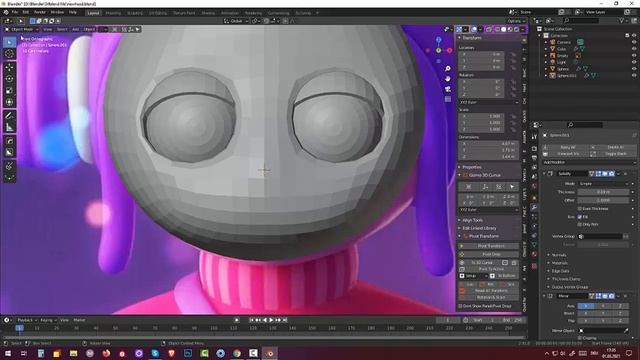Viewport: 640px width, 360px height.
Task: Click the blue Z axis navigation gizmo
Action: (438, 40)
